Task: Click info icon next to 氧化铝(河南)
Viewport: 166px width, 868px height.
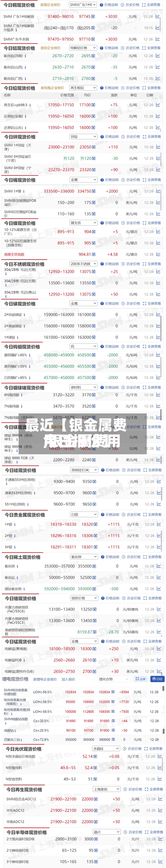Action: (25, 56)
